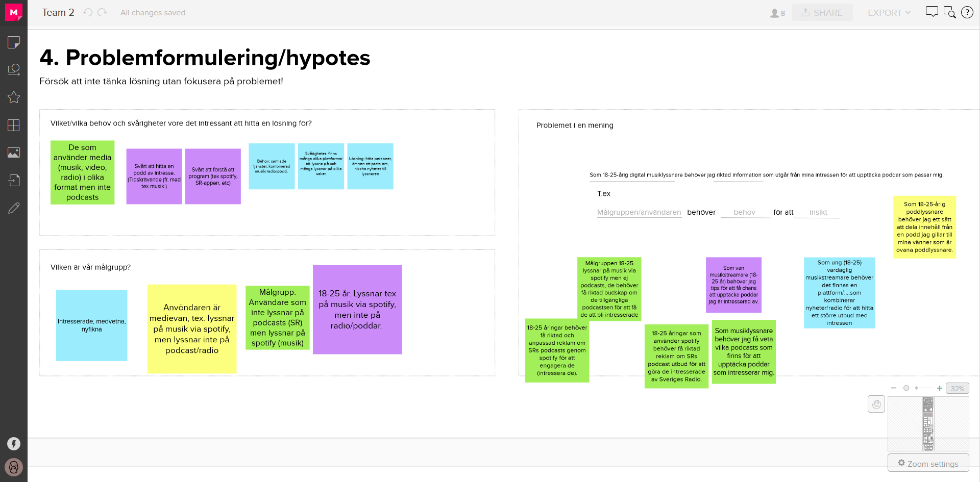The image size is (980, 482).
Task: Click the zoom in plus button
Action: tap(939, 389)
